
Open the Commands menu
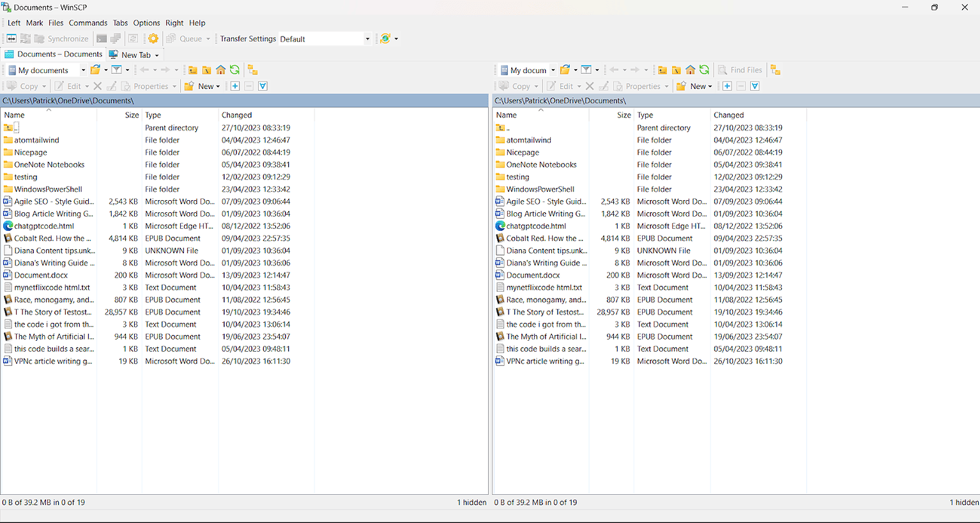[88, 23]
